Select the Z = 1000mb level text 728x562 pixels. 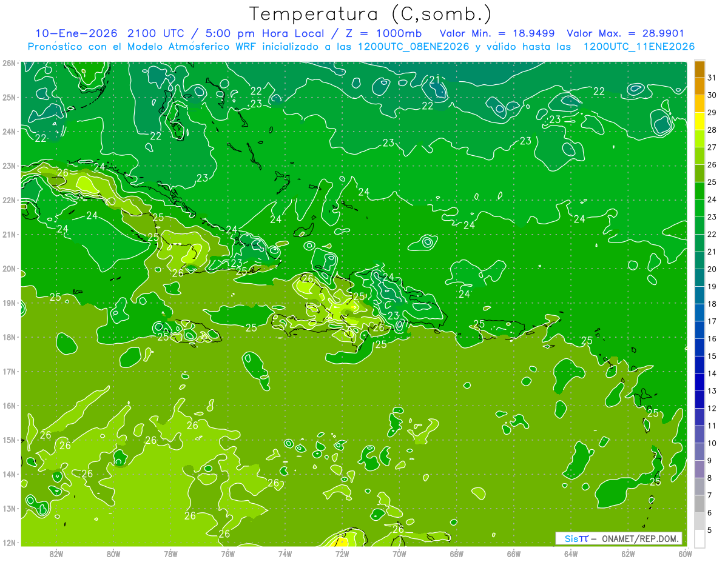pos(383,33)
